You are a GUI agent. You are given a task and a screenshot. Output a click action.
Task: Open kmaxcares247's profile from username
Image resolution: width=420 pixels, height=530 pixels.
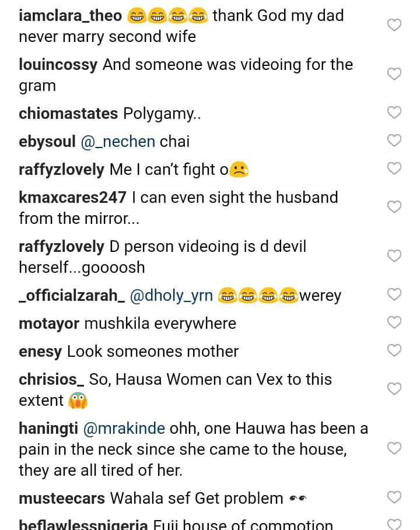tap(72, 198)
